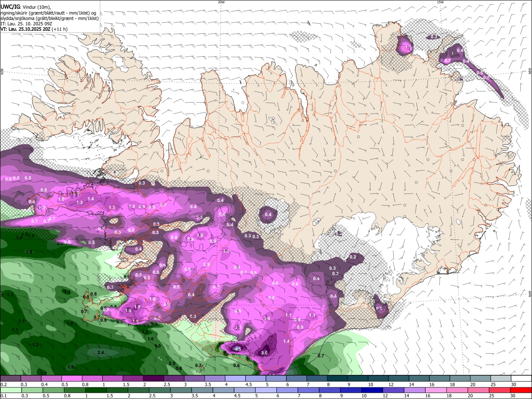Click the VT valid time line with +11 h
The width and height of the screenshot is (532, 399).
(34, 29)
